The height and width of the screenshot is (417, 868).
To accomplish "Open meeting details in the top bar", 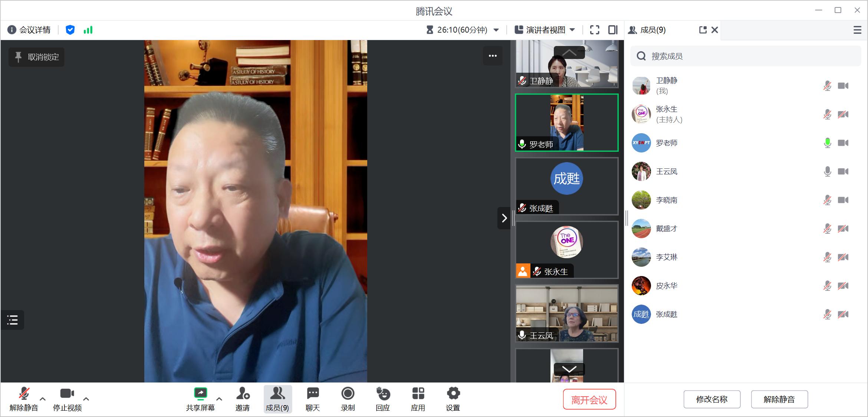I will (x=30, y=30).
